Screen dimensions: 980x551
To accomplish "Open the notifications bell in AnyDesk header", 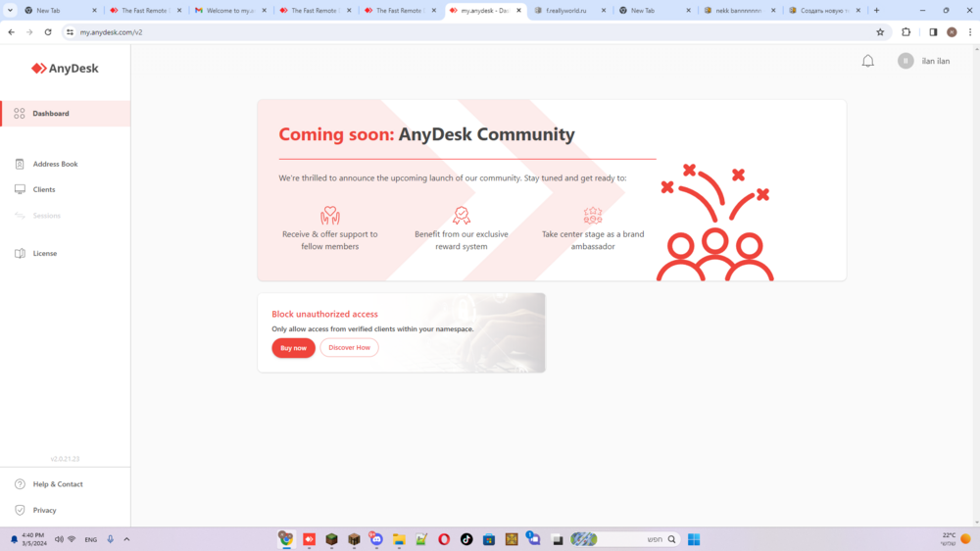I will [x=867, y=61].
